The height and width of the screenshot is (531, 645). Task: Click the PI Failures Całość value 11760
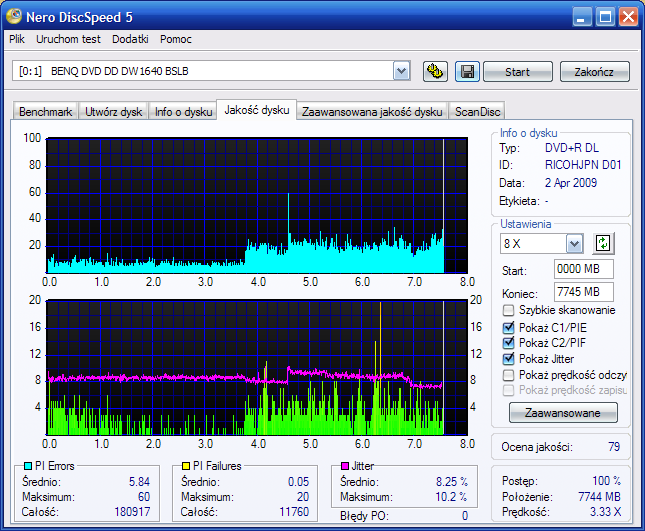coord(294,512)
